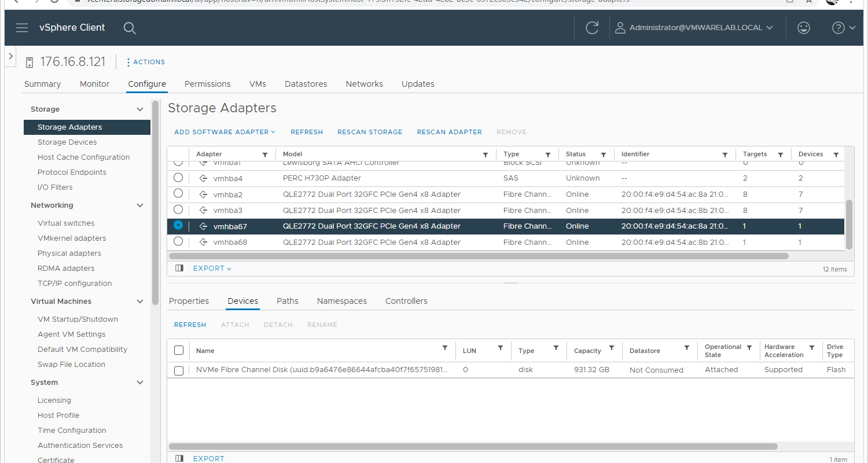Open the Permissions tab
The width and height of the screenshot is (868, 463).
point(207,84)
